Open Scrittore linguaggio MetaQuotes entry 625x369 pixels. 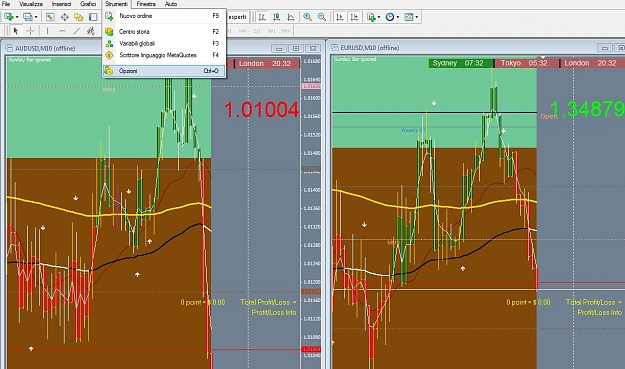click(x=164, y=55)
